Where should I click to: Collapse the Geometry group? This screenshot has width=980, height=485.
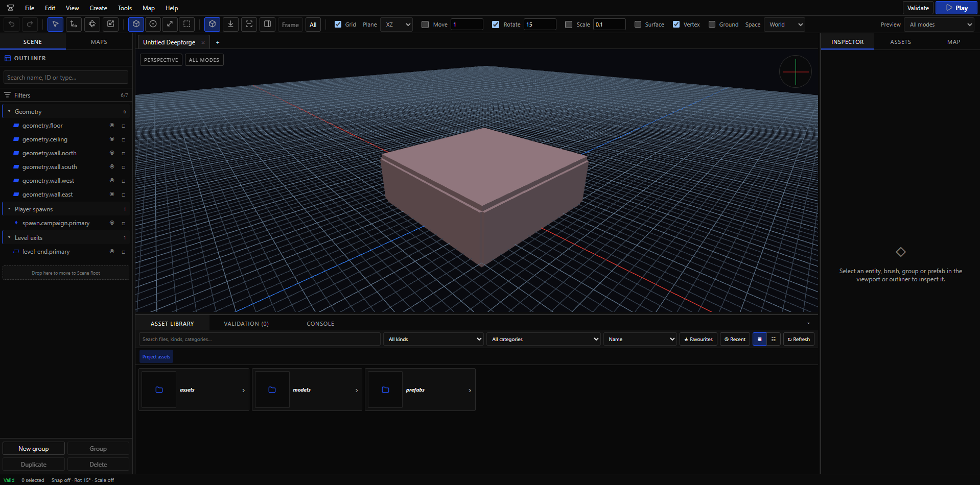9,111
